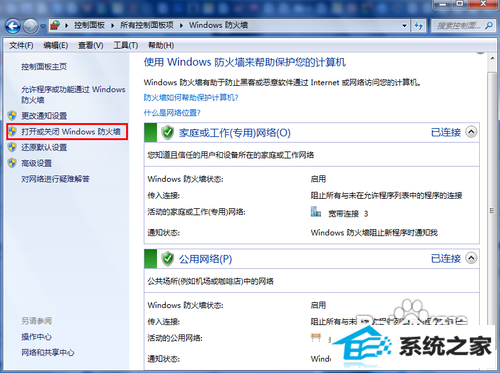Viewport: 500px width, 373px height.
Task: Click vertical scrollbar up arrow
Action: pyautogui.click(x=492, y=58)
